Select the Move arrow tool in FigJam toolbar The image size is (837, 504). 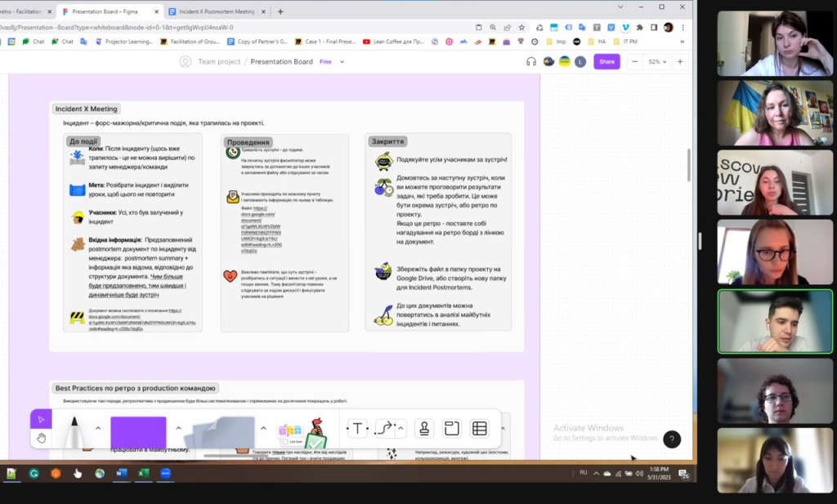pos(41,419)
